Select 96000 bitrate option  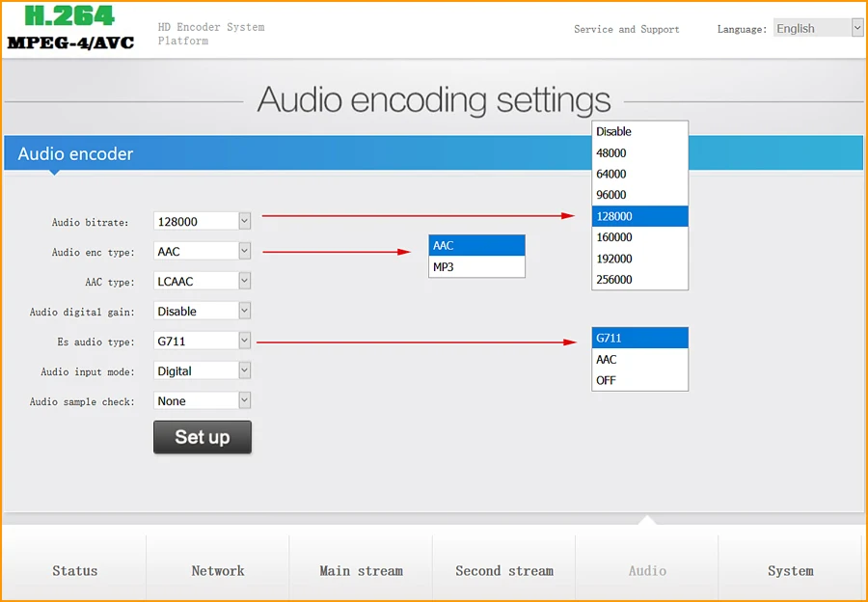(640, 195)
